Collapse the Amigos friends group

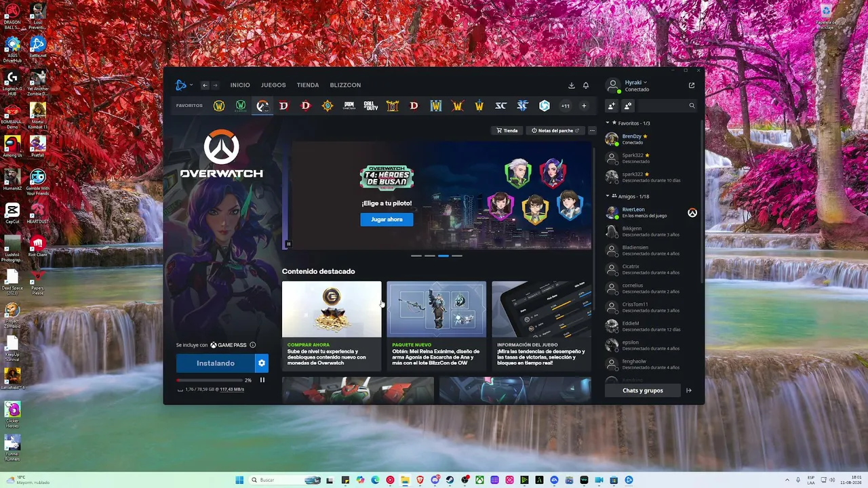pyautogui.click(x=608, y=197)
